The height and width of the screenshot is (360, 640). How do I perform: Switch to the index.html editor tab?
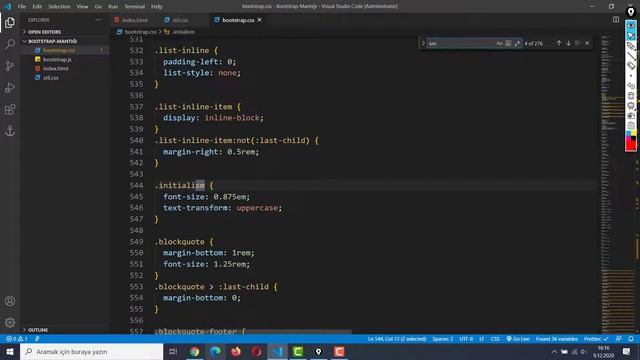pyautogui.click(x=134, y=20)
